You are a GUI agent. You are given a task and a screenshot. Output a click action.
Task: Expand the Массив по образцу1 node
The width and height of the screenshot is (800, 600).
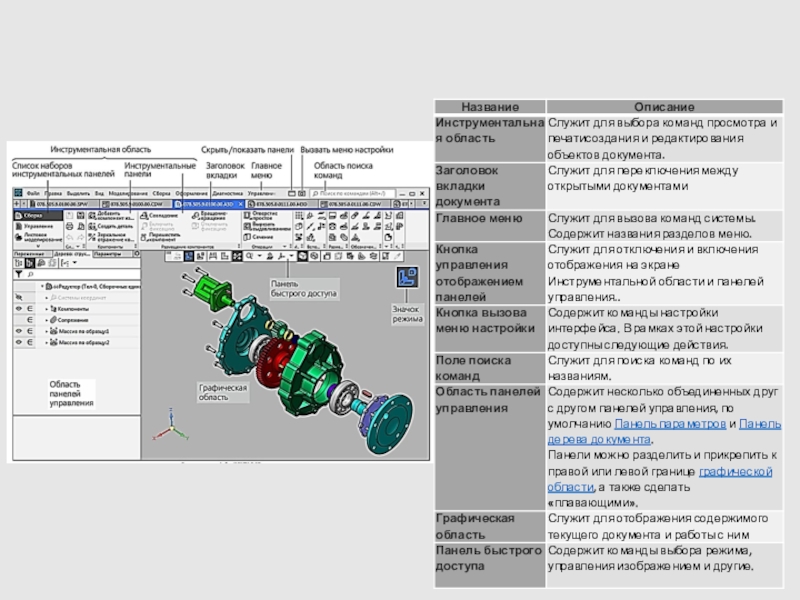click(46, 331)
